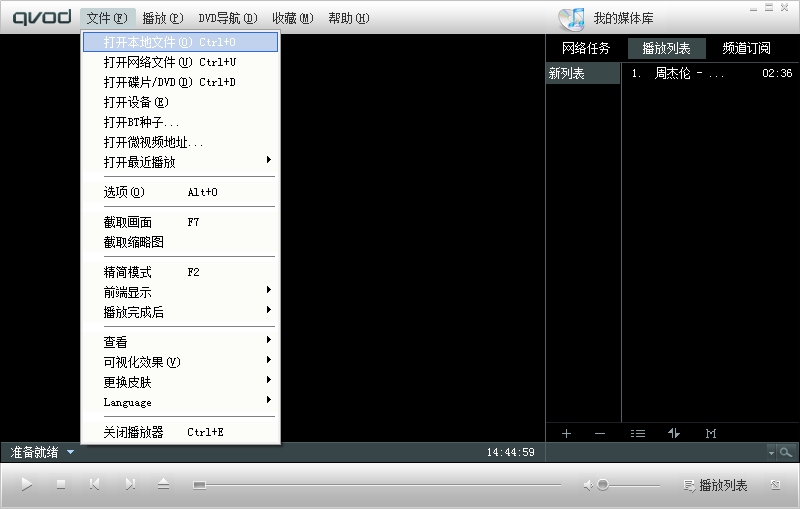Select the 周杰伦 track in playlist
Image resolution: width=800 pixels, height=509 pixels.
point(711,73)
